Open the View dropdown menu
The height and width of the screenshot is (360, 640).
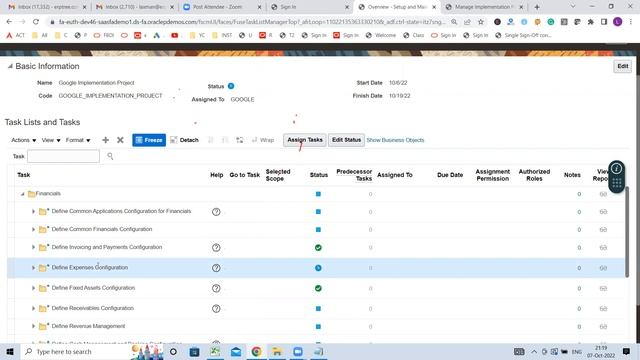coord(51,140)
